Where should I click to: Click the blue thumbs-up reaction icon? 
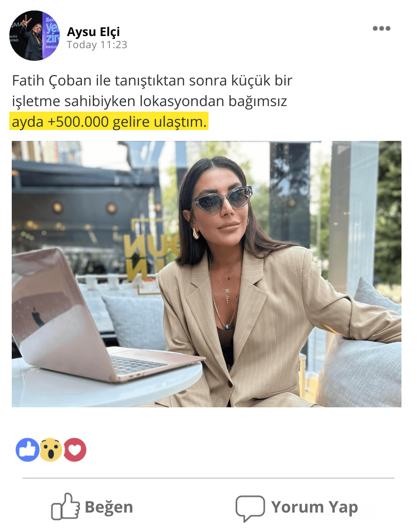(28, 450)
